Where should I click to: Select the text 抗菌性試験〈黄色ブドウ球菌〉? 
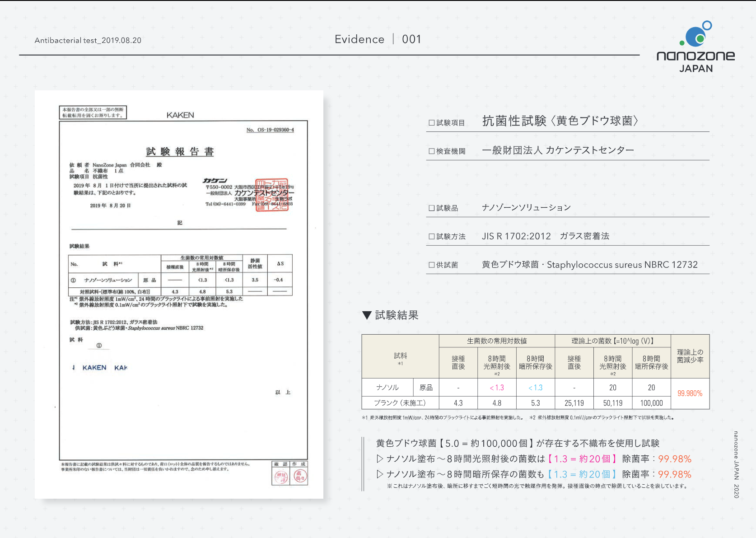pyautogui.click(x=560, y=121)
